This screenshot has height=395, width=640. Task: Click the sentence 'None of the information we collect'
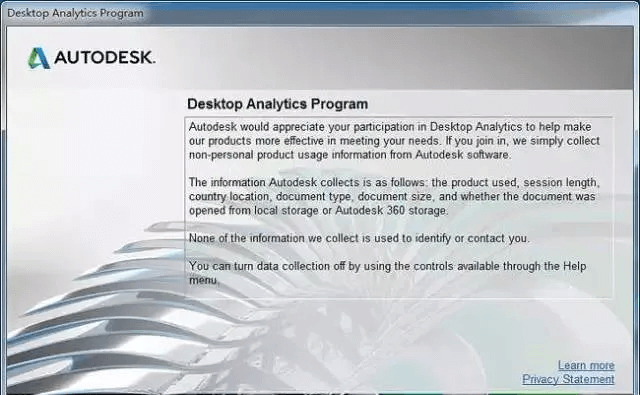click(x=359, y=238)
